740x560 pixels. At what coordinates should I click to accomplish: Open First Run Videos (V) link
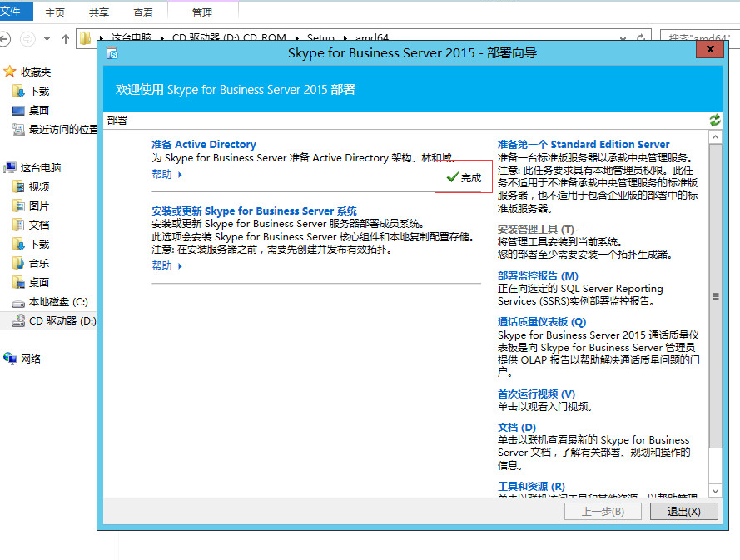click(x=536, y=394)
